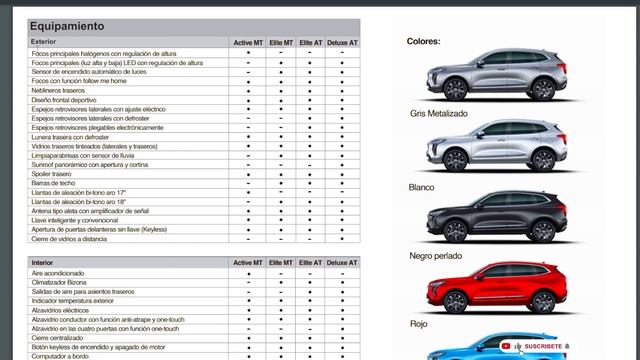Image resolution: width=640 pixels, height=360 pixels.
Task: Select the Negro perlado car image
Action: coord(497,216)
